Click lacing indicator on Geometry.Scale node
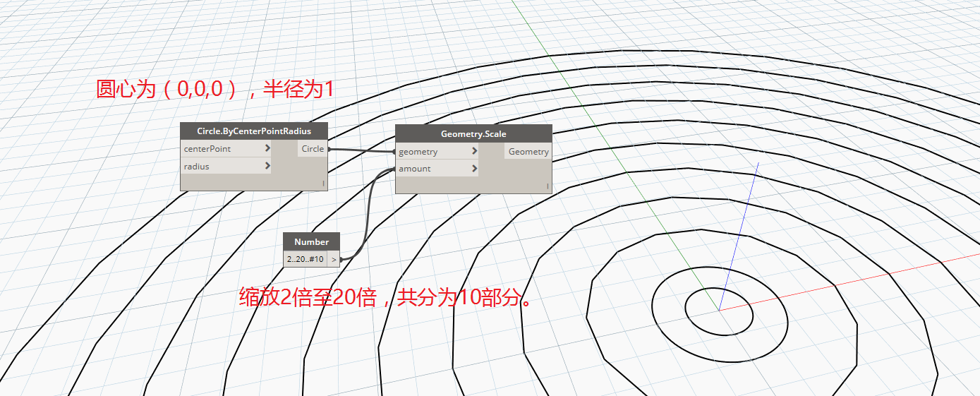980x396 pixels. (x=548, y=186)
